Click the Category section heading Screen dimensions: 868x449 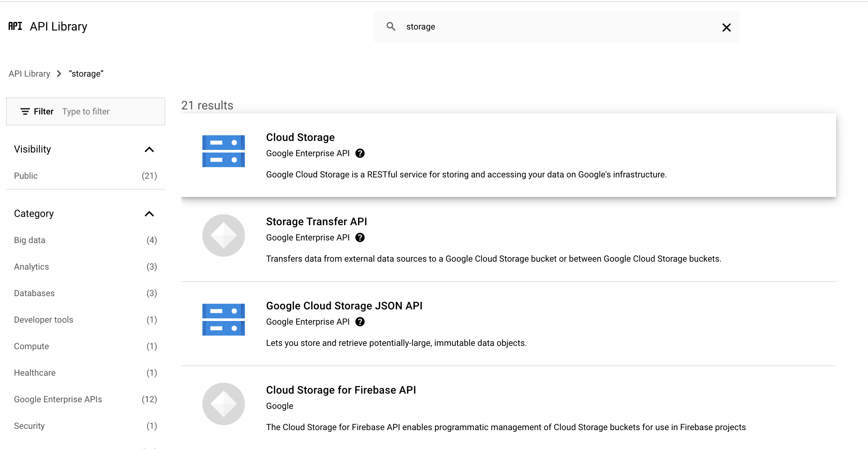[34, 214]
